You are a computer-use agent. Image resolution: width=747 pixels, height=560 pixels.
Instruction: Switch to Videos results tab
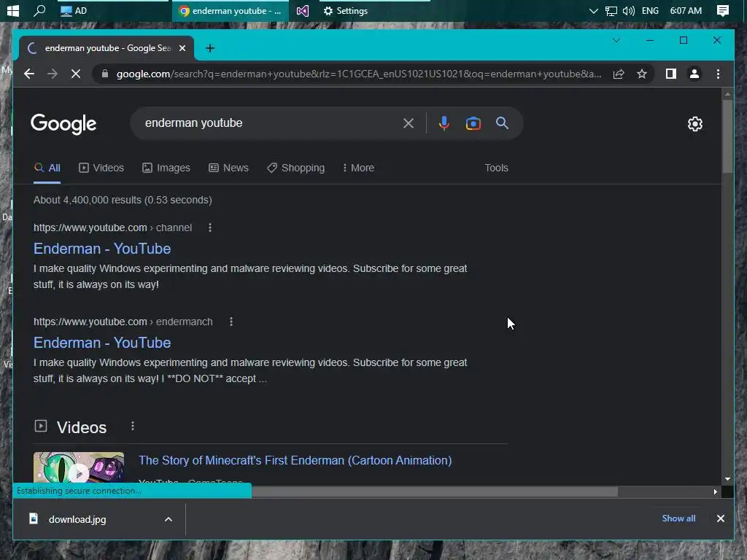pos(101,168)
